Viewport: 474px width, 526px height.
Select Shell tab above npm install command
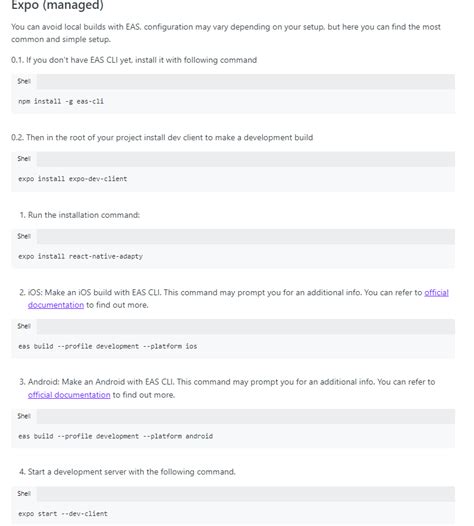(24, 81)
